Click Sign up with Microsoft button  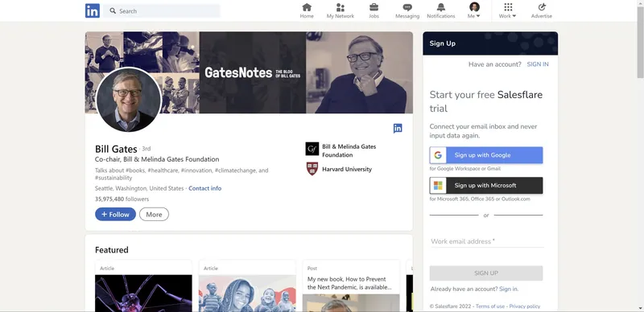[x=486, y=186]
